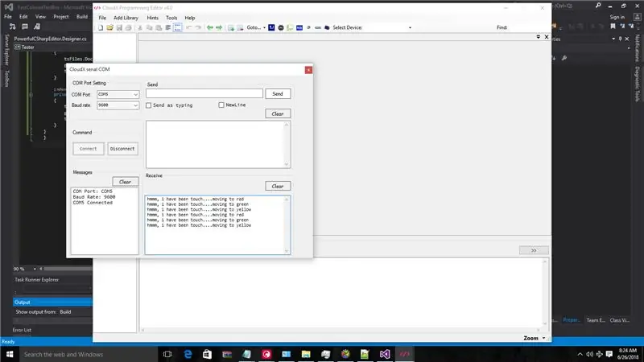Open Server Explorer side tab
The height and width of the screenshot is (362, 644).
coord(6,50)
